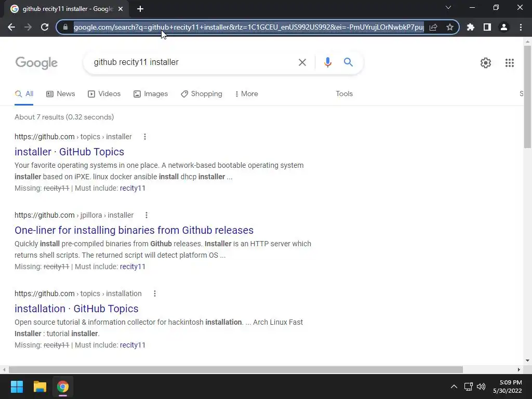Share this page icon in address bar

433,27
